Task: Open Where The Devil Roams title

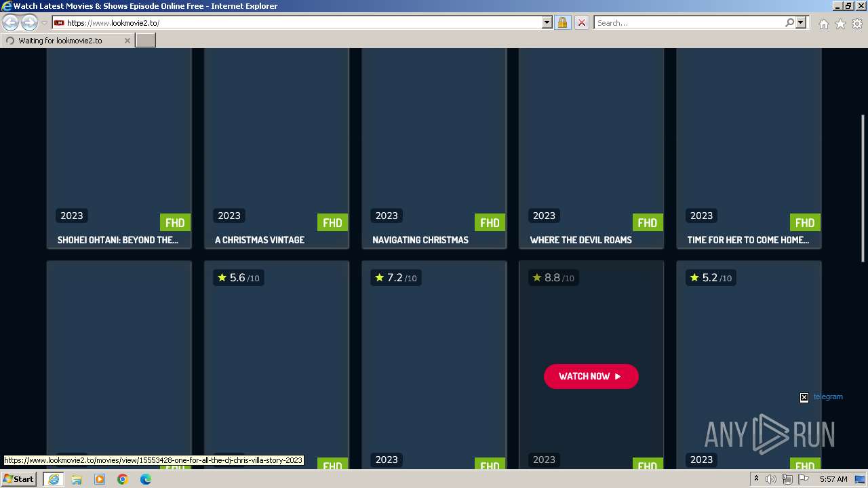Action: point(581,240)
